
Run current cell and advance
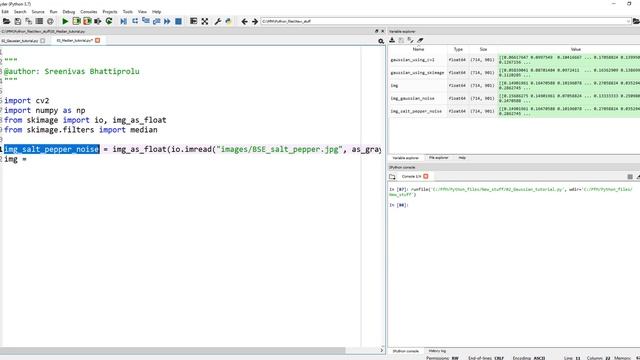[87, 21]
